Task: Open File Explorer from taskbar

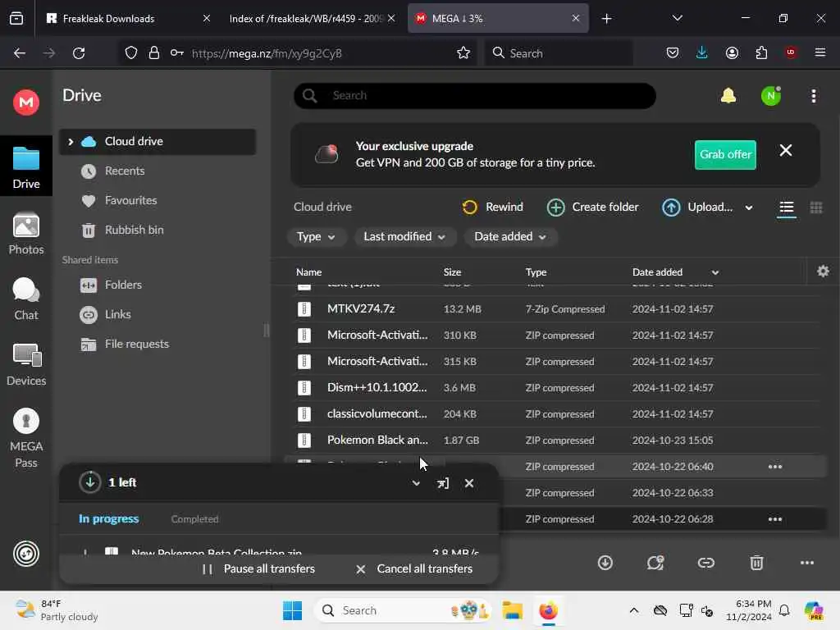Action: tap(512, 610)
